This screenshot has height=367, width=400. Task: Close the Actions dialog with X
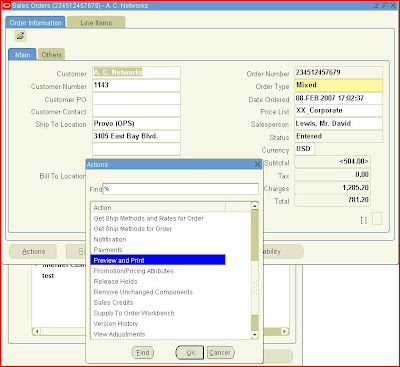(x=257, y=164)
